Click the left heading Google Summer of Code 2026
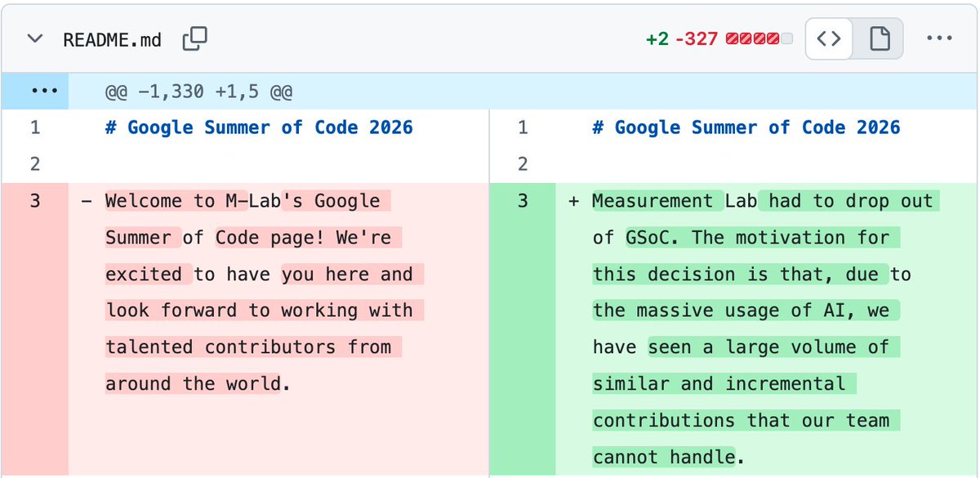980x478 pixels. pos(259,127)
